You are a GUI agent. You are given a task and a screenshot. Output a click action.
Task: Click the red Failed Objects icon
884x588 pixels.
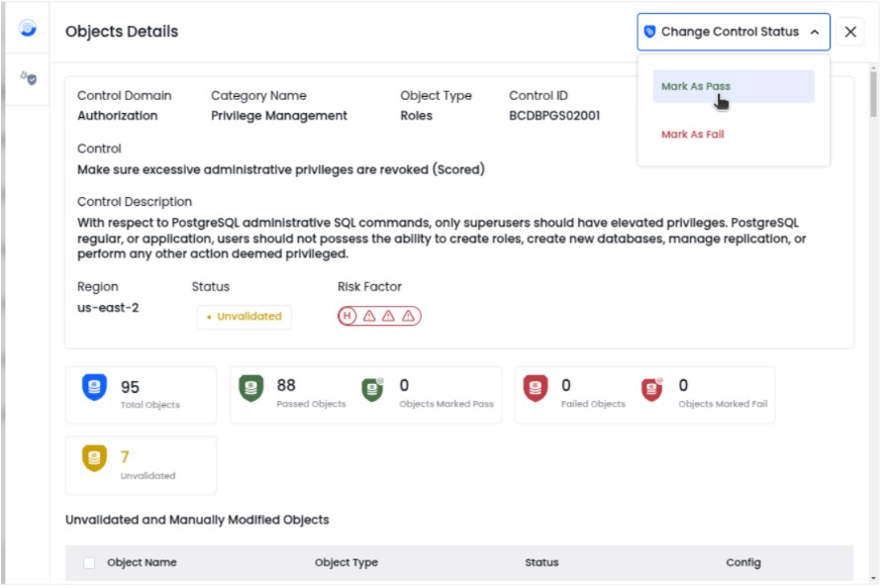536,388
